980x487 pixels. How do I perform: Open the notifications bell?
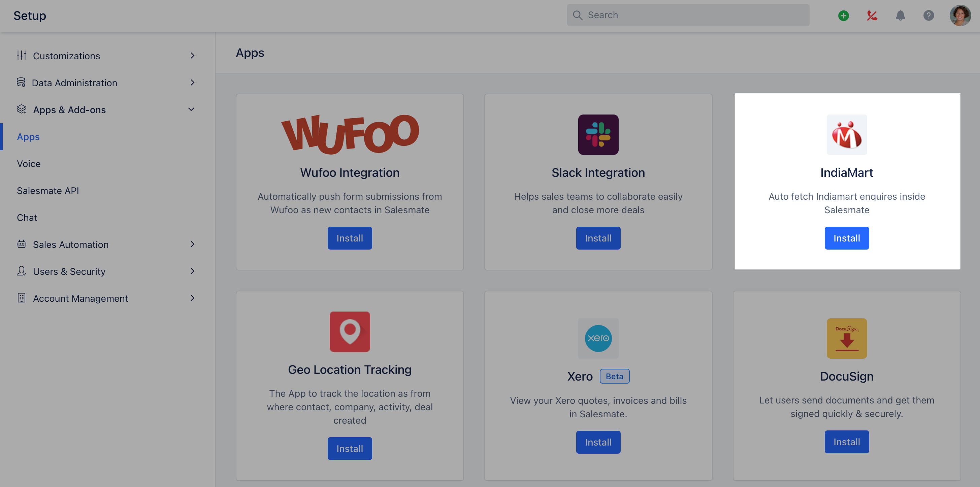coord(900,15)
